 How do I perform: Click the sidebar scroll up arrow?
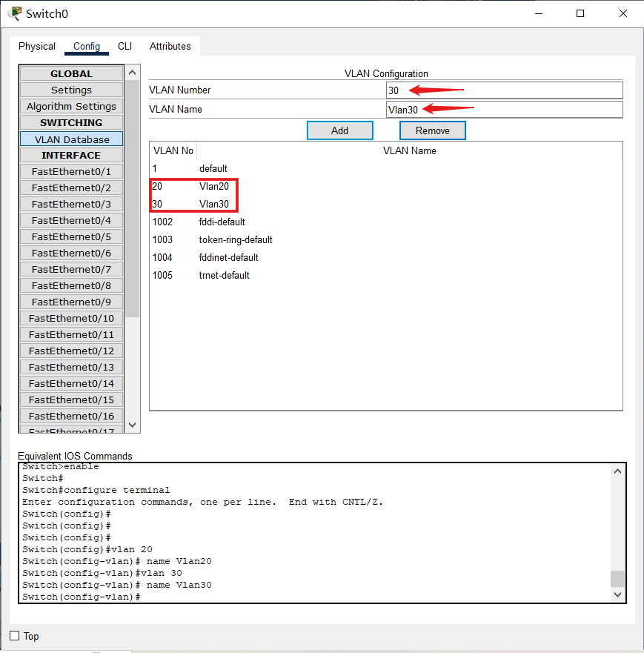pyautogui.click(x=133, y=73)
